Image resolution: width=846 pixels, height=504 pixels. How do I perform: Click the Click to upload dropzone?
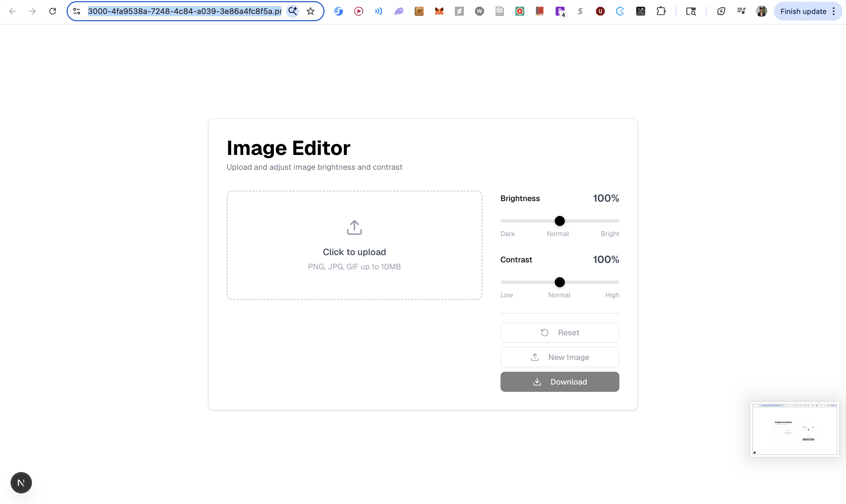(x=354, y=252)
